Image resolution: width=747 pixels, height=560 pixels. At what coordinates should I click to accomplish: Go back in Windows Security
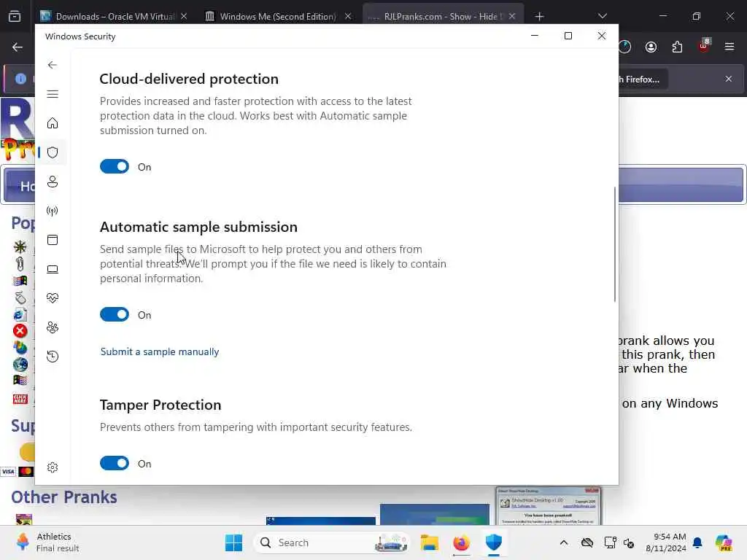53,65
